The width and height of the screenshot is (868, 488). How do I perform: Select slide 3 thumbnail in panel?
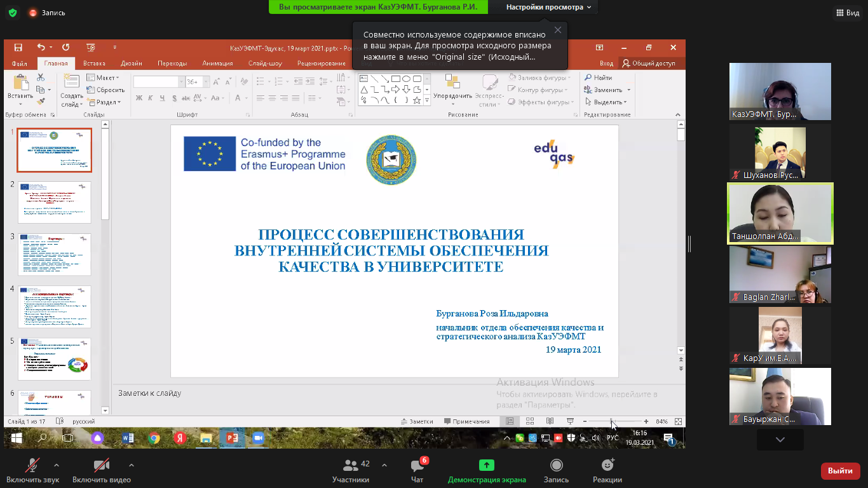tap(55, 254)
